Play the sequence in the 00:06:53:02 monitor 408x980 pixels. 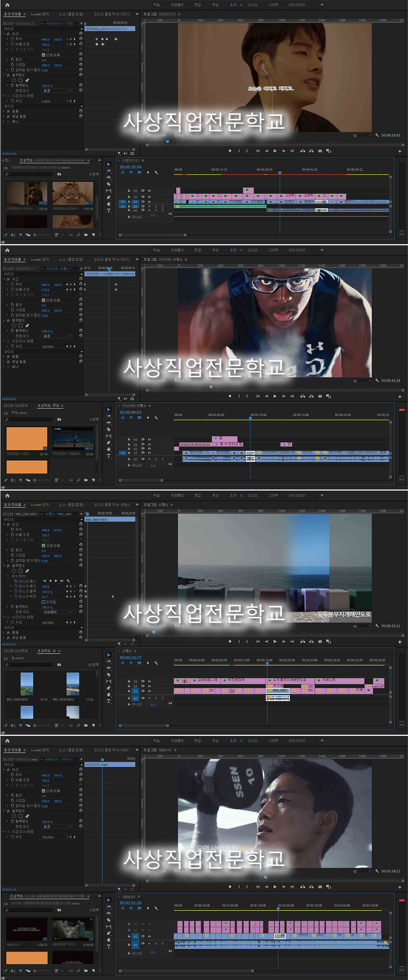point(275,151)
